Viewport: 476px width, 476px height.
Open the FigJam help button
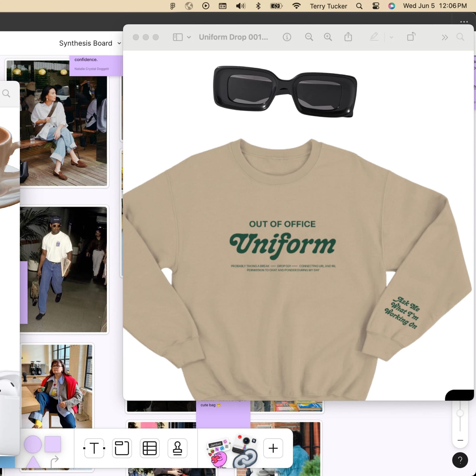point(460,460)
